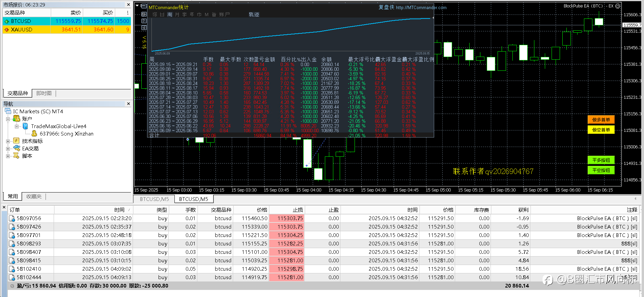644x297 pixels.
Task: Collapse the 账户 tree node
Action: click(x=8, y=119)
